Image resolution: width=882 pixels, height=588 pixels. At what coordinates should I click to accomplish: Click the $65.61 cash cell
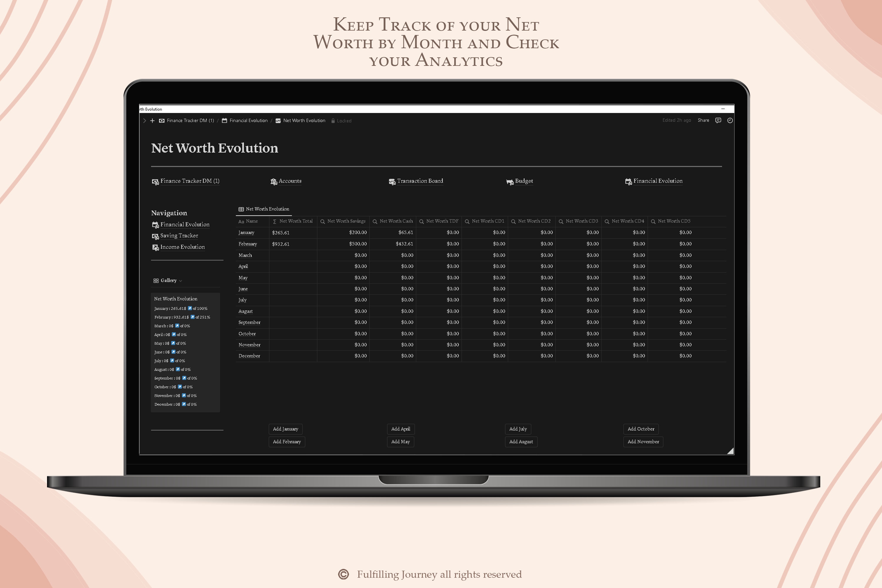(392, 233)
